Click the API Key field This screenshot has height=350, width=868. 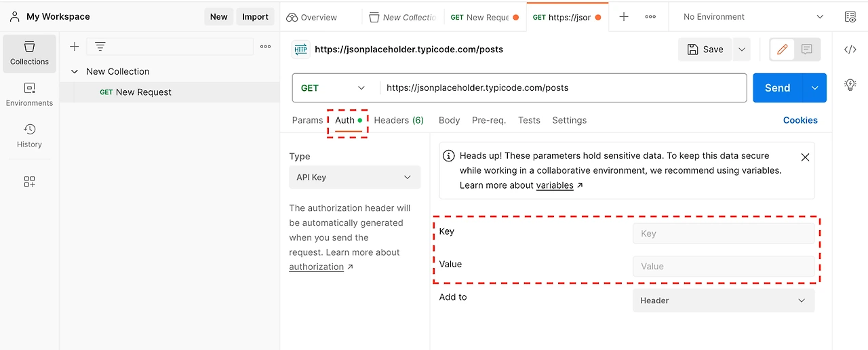click(724, 233)
